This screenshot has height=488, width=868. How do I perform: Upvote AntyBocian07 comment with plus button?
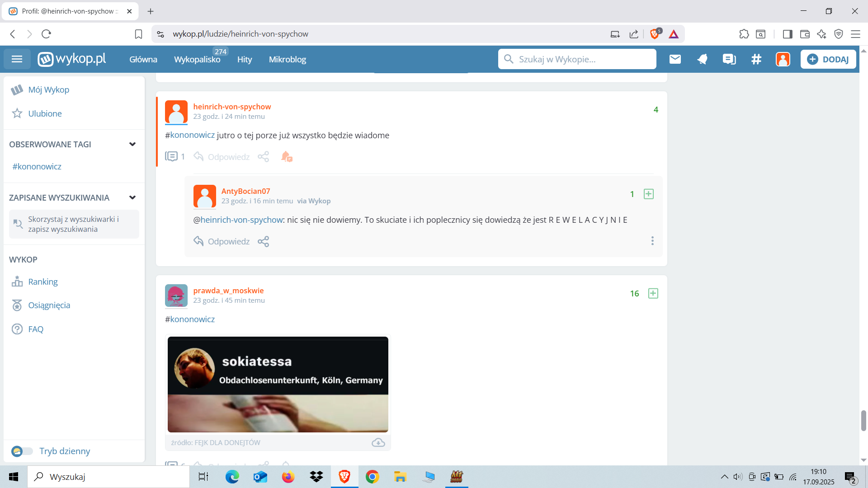(x=648, y=194)
